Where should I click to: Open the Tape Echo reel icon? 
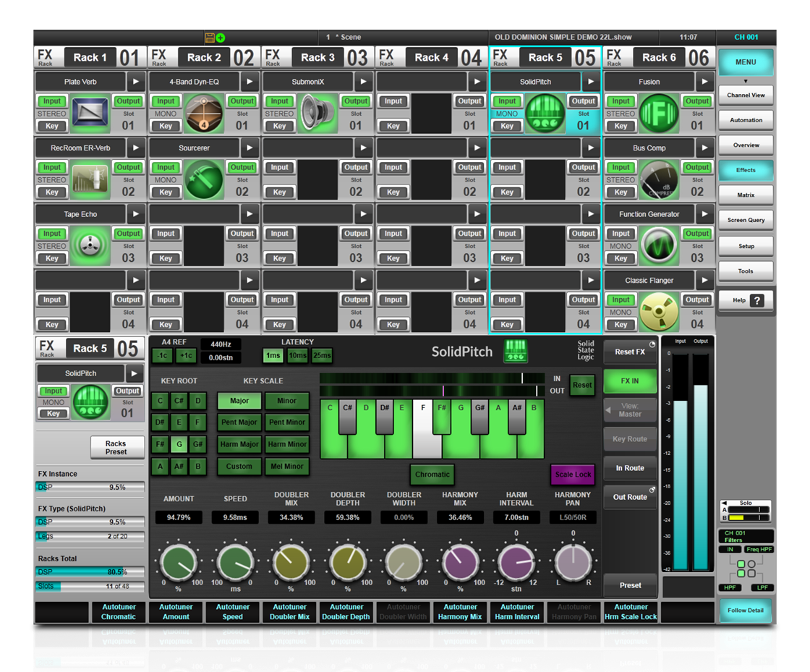point(90,246)
